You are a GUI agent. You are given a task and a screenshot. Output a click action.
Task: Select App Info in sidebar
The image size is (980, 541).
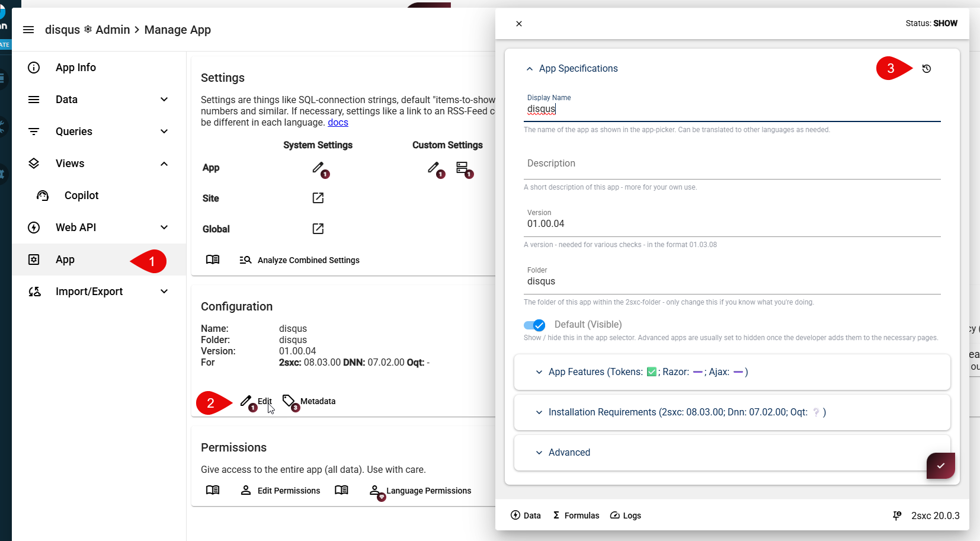point(99,68)
